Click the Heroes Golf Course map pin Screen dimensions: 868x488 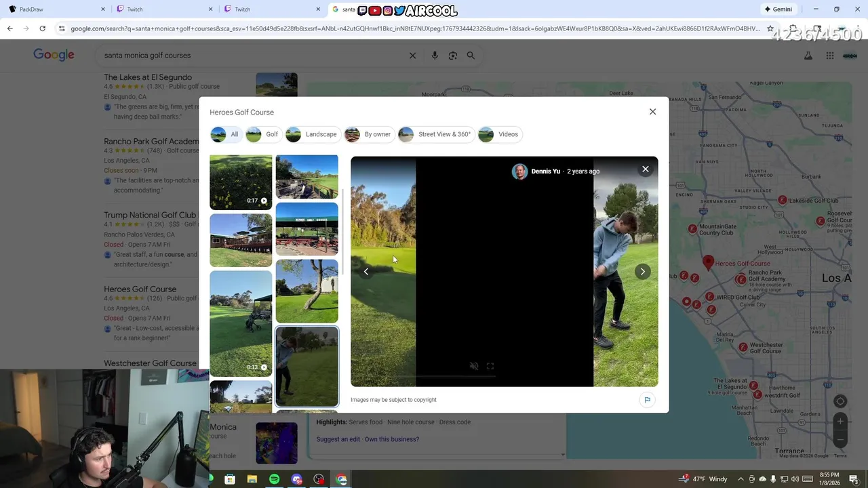[708, 262]
